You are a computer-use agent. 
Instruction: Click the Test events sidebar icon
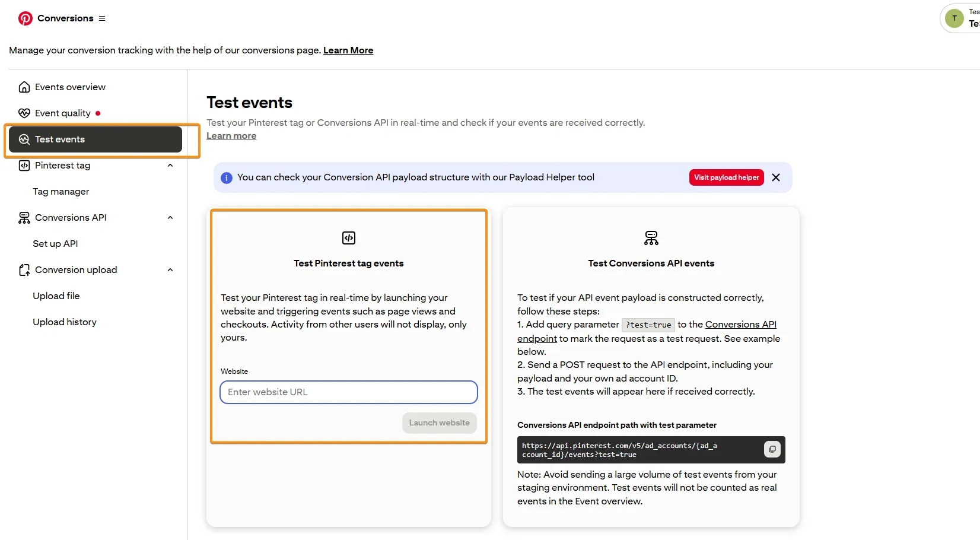[x=24, y=139]
